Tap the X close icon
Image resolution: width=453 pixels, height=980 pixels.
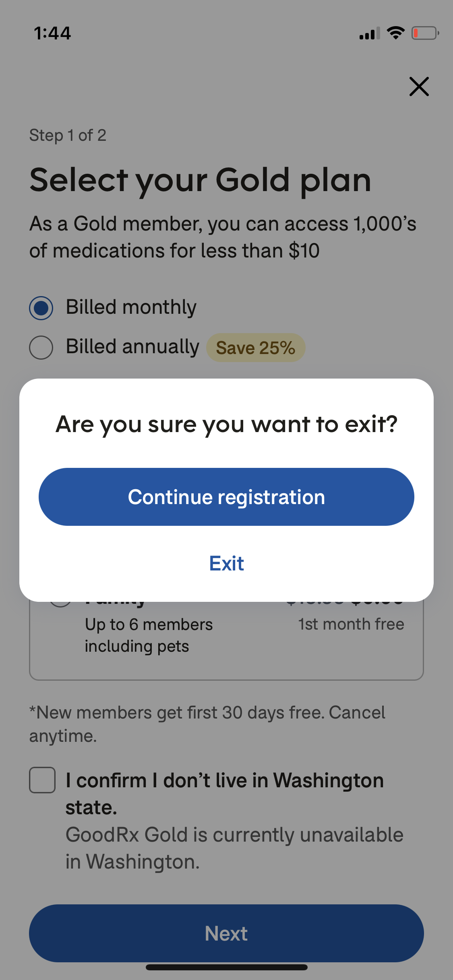click(x=419, y=86)
